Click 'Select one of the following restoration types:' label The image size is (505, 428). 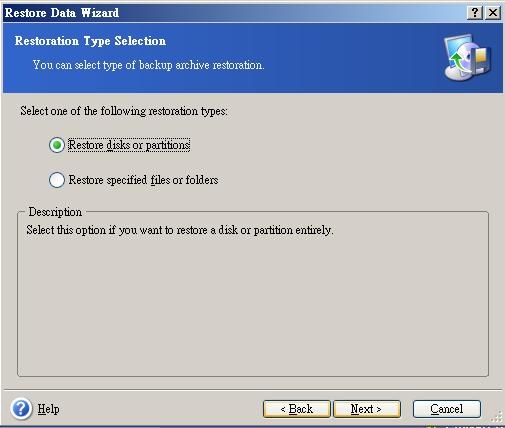(x=124, y=111)
